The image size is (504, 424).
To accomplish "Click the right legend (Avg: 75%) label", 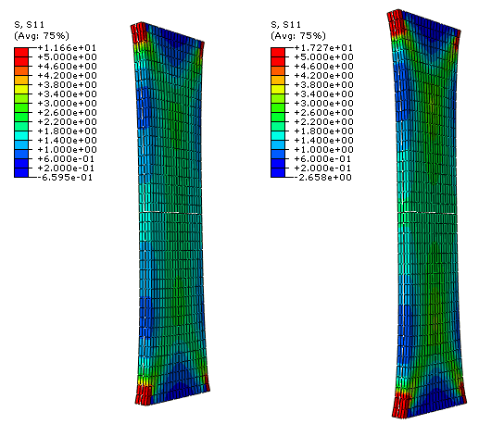I will tap(298, 36).
